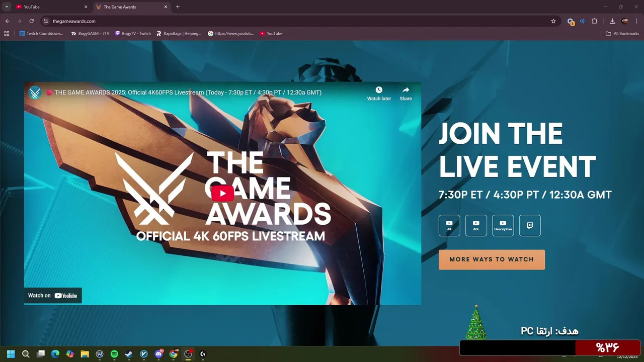Open the Watch on YouTube link
The image size is (644, 362).
coord(53,296)
